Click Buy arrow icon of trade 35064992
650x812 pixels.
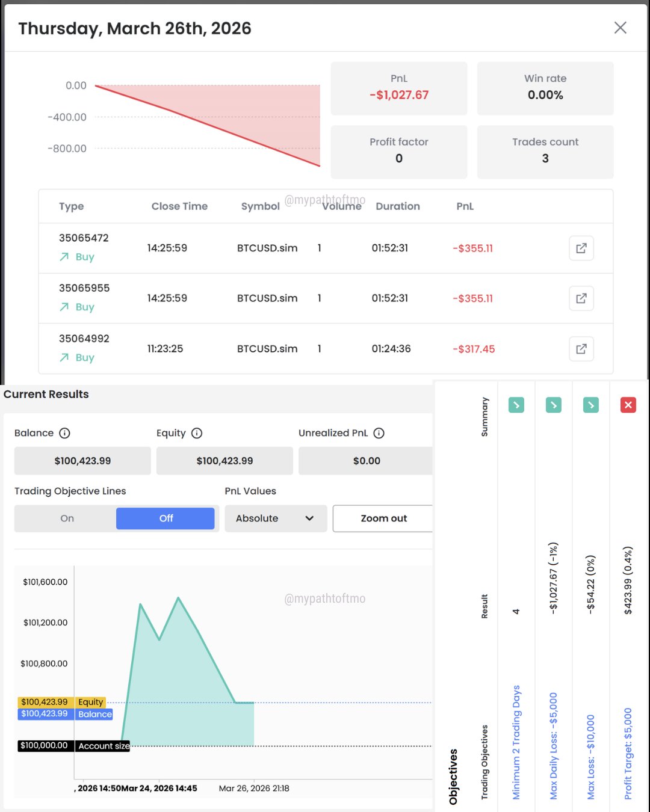64,357
